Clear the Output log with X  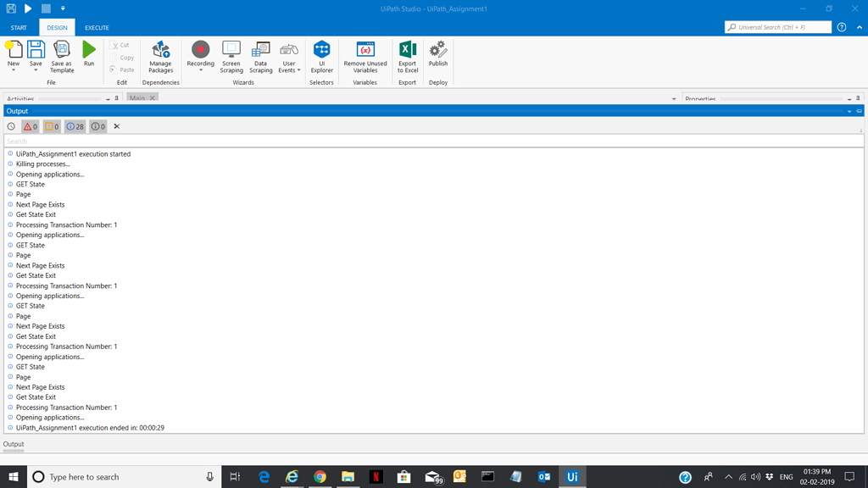116,126
